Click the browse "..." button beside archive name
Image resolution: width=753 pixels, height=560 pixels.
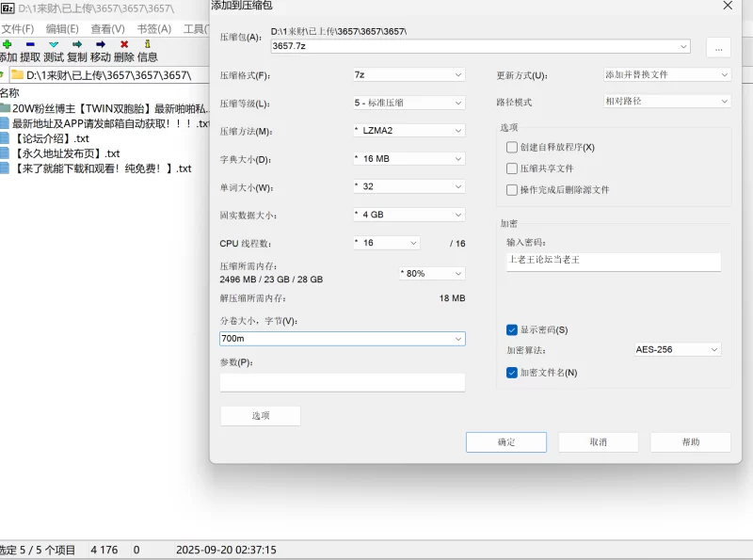point(717,47)
